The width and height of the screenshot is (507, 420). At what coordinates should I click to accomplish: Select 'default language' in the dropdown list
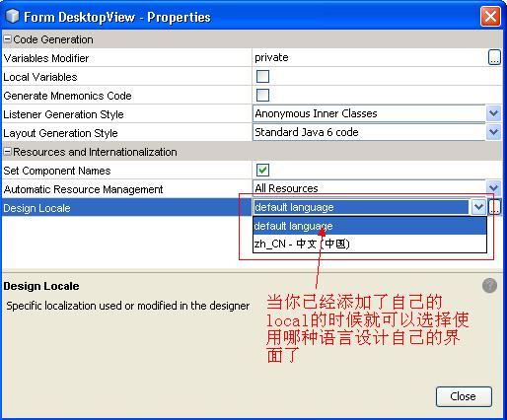click(x=370, y=226)
